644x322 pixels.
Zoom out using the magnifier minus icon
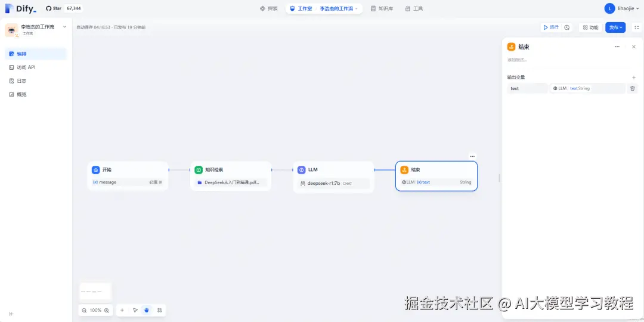coord(84,311)
